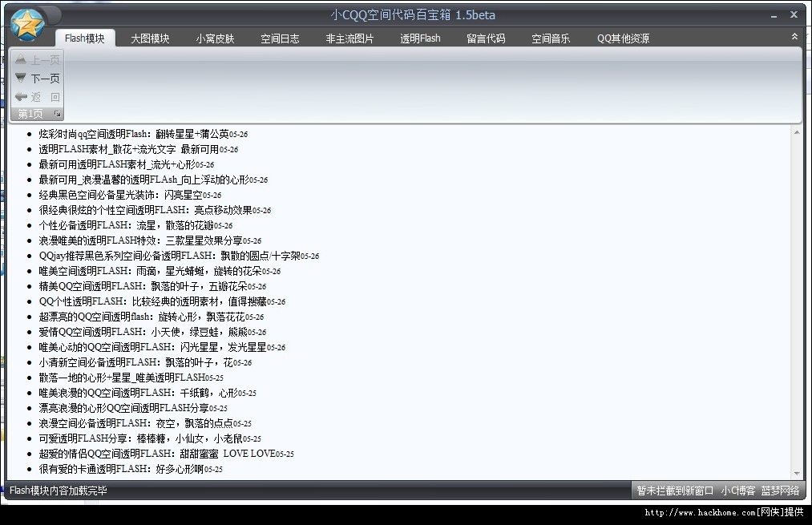
Task: Switch to the Flash模块 tab
Action: 85,38
